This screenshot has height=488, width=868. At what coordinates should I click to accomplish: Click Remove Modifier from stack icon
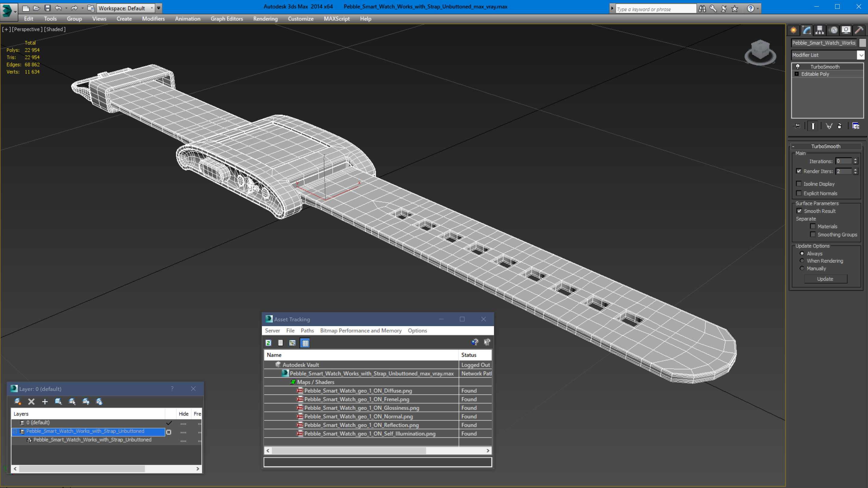click(840, 126)
